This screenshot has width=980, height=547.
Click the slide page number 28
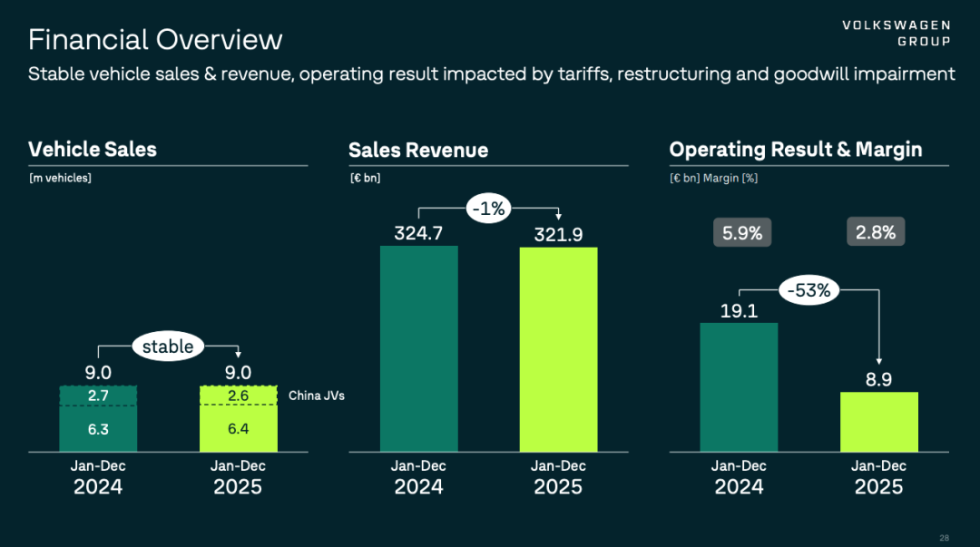coord(945,537)
